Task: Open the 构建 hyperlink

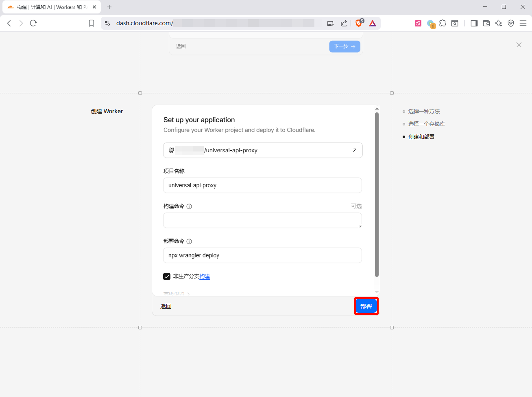Action: 205,276
